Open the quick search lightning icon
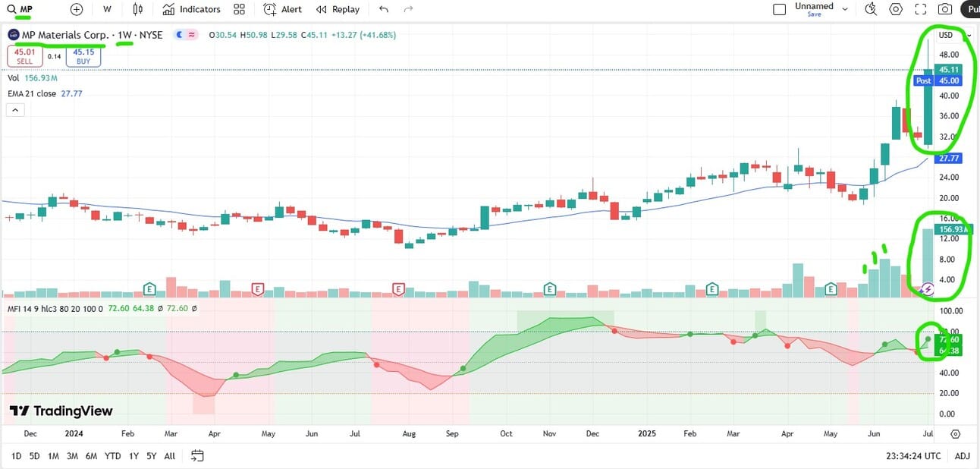The height and width of the screenshot is (469, 980). 871,9
